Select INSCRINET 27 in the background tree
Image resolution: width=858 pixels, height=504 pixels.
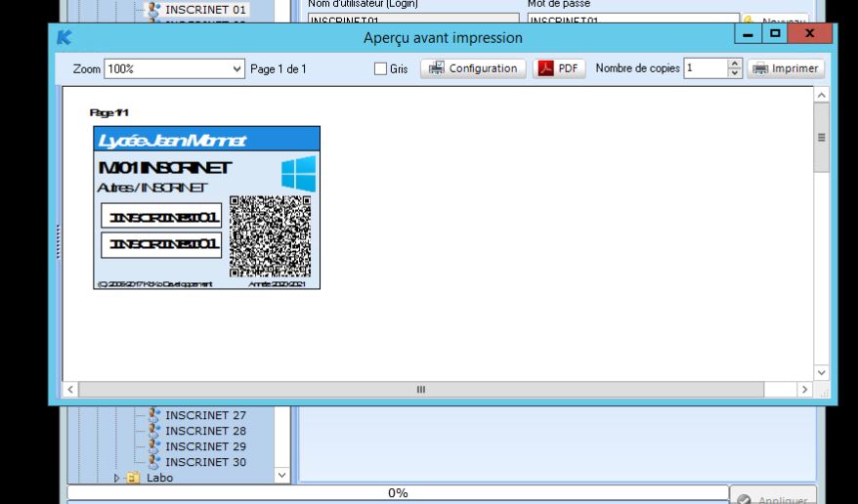[x=205, y=415]
